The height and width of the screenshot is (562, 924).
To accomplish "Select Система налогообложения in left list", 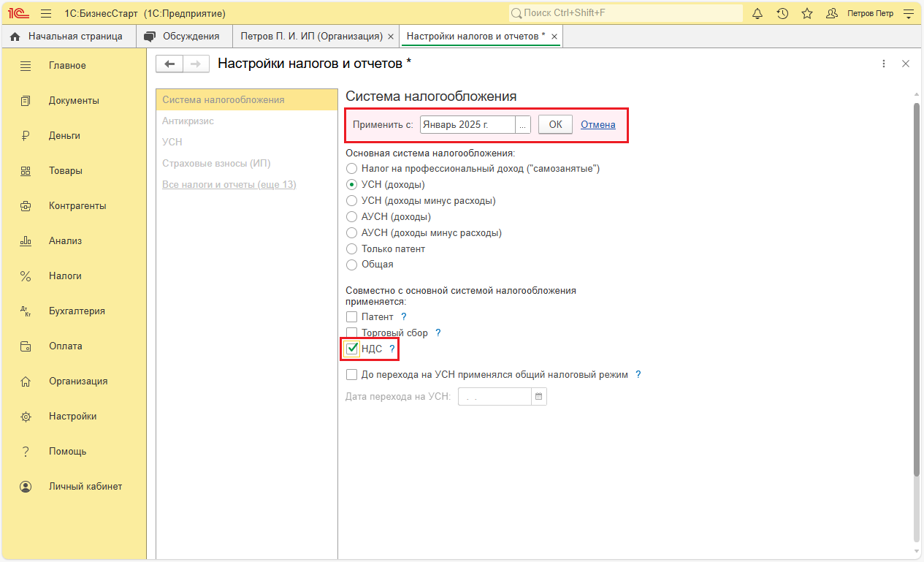I will pyautogui.click(x=247, y=100).
